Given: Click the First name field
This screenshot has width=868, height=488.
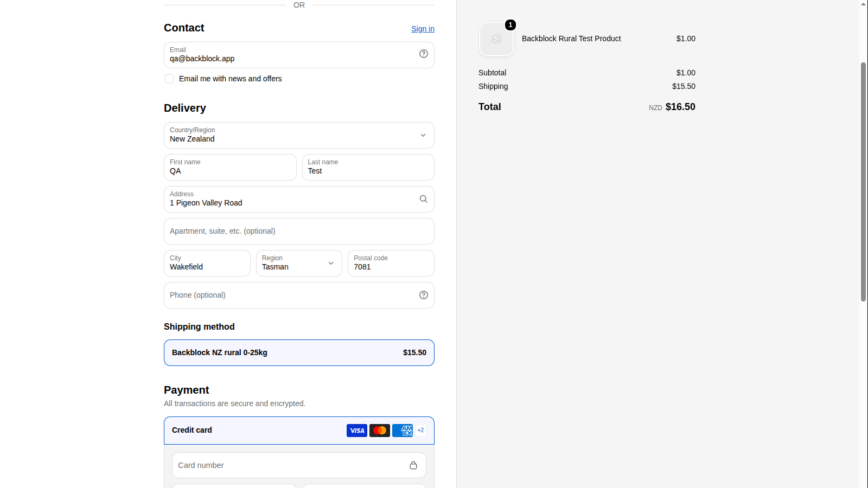Looking at the screenshot, I should point(230,167).
